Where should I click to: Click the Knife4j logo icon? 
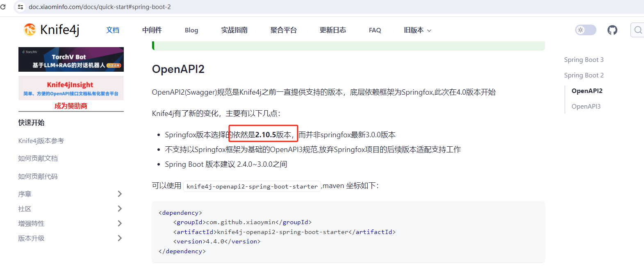click(x=30, y=30)
